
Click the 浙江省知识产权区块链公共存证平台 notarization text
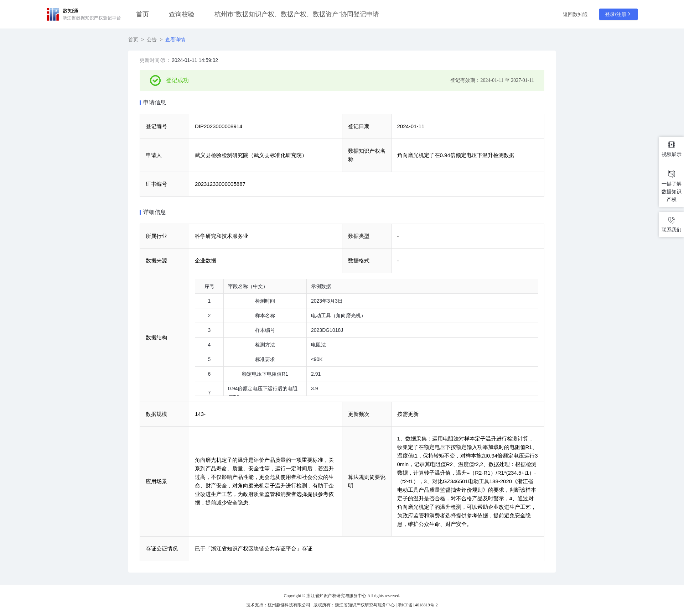(253, 549)
